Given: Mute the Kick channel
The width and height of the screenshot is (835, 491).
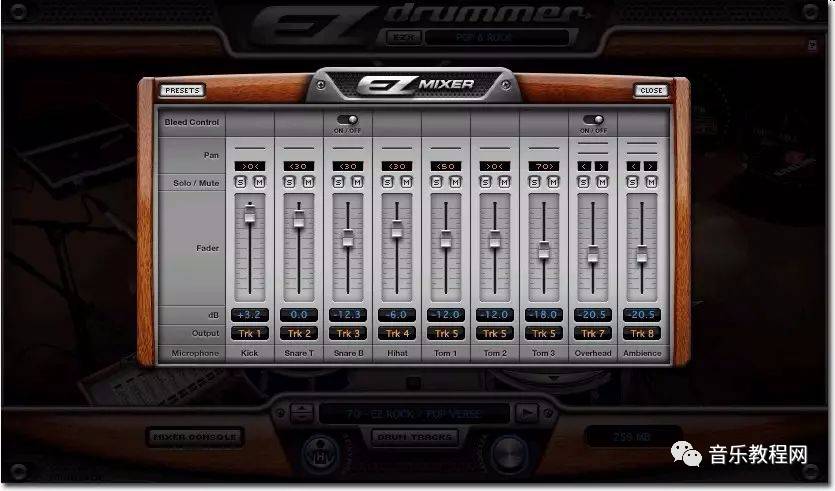Looking at the screenshot, I should (259, 183).
